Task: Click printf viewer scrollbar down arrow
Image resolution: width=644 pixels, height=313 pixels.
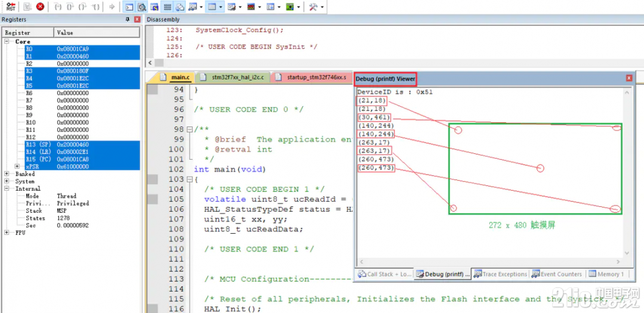Action: click(x=627, y=253)
